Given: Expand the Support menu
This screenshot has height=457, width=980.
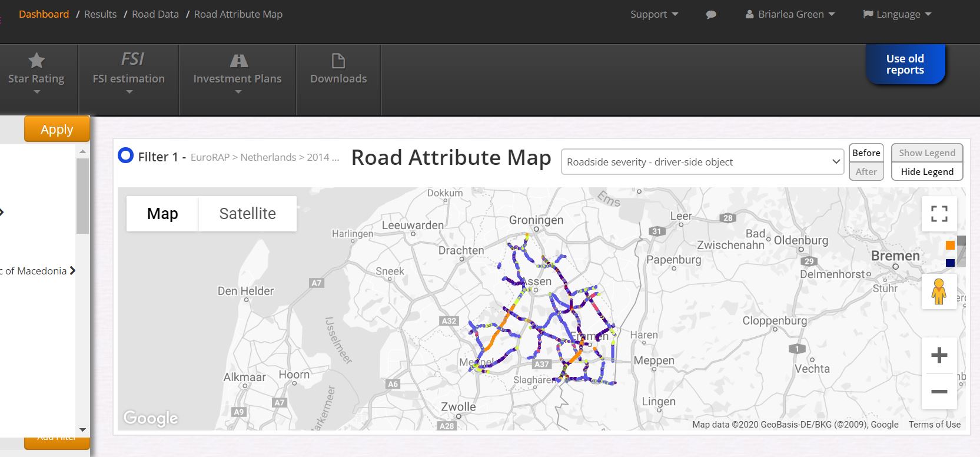Looking at the screenshot, I should [x=654, y=15].
